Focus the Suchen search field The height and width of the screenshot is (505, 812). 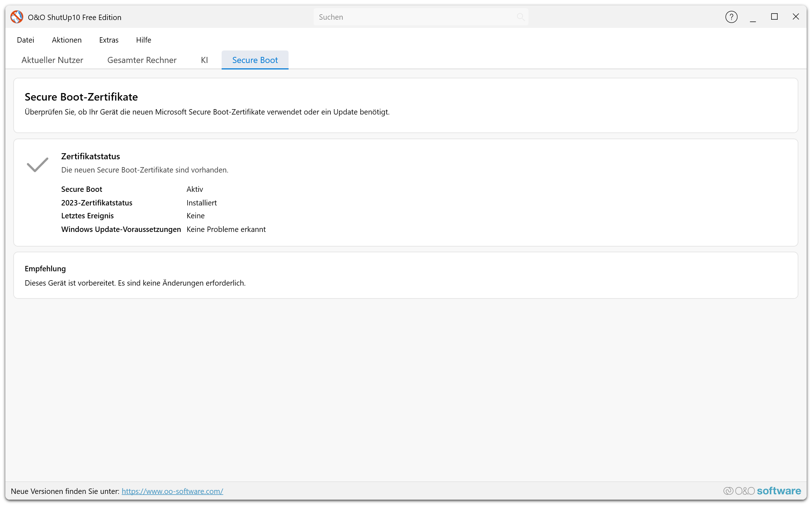421,17
